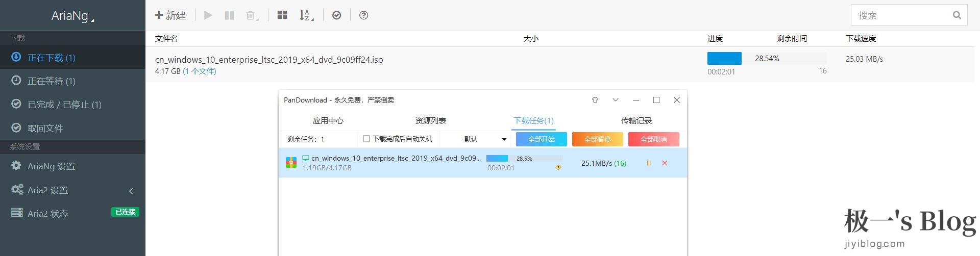Open 取回文件 in sidebar
This screenshot has height=256, width=980.
(72, 128)
